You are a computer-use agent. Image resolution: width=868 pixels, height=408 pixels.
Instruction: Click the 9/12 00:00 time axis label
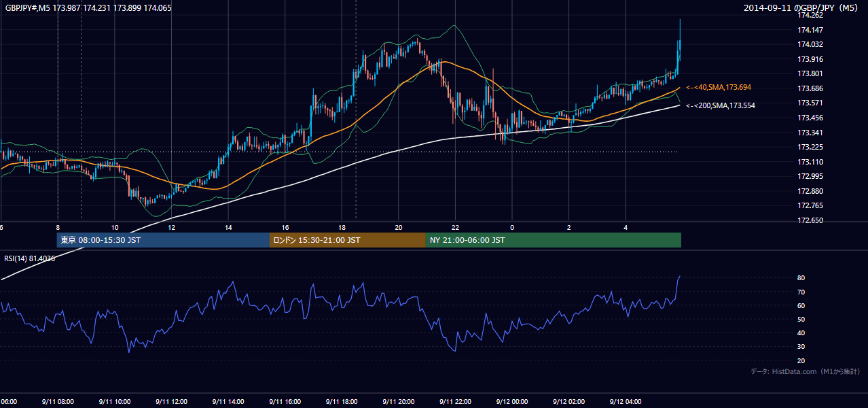tap(512, 402)
